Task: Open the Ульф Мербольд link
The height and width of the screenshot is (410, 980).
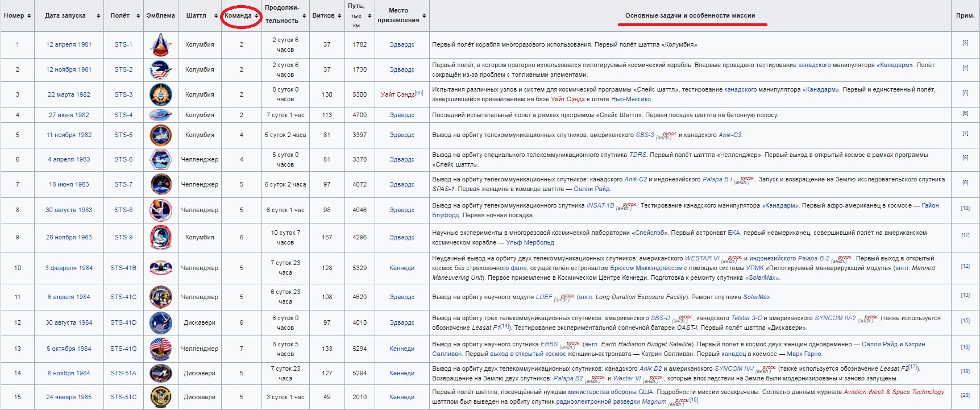Action: [x=530, y=242]
